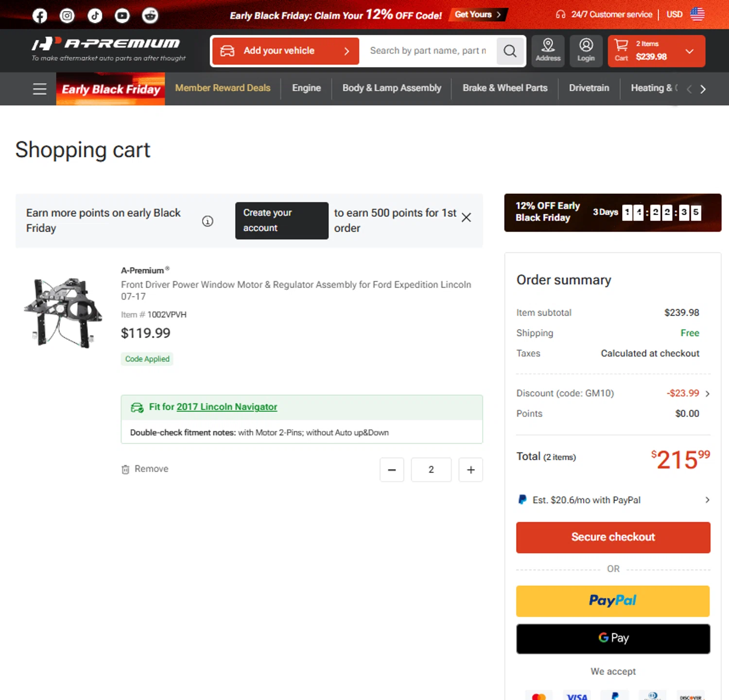The width and height of the screenshot is (729, 700).
Task: Open the YouTube social icon
Action: point(122,16)
